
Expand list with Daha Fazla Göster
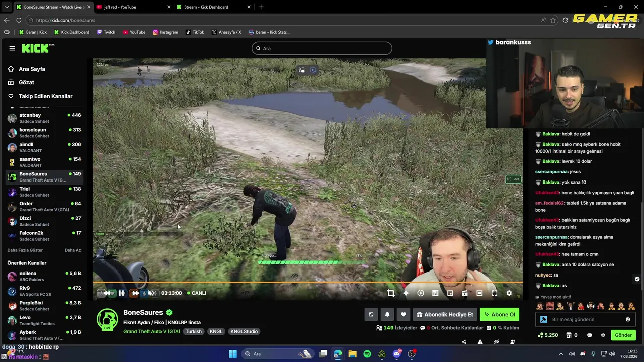(x=25, y=250)
